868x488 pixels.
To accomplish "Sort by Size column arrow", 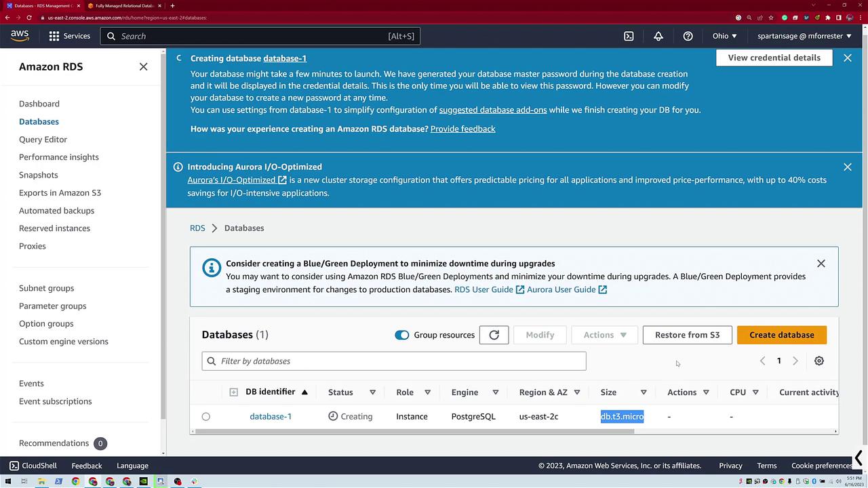I will click(644, 392).
